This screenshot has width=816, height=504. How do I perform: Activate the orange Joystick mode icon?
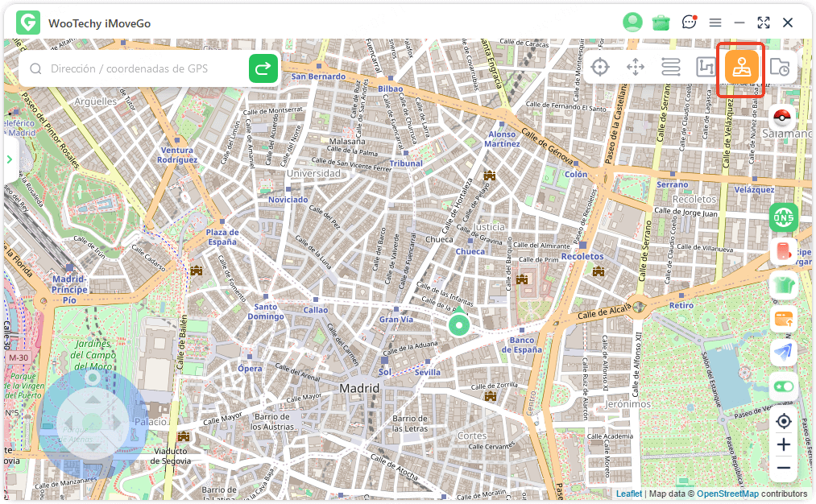pos(741,68)
